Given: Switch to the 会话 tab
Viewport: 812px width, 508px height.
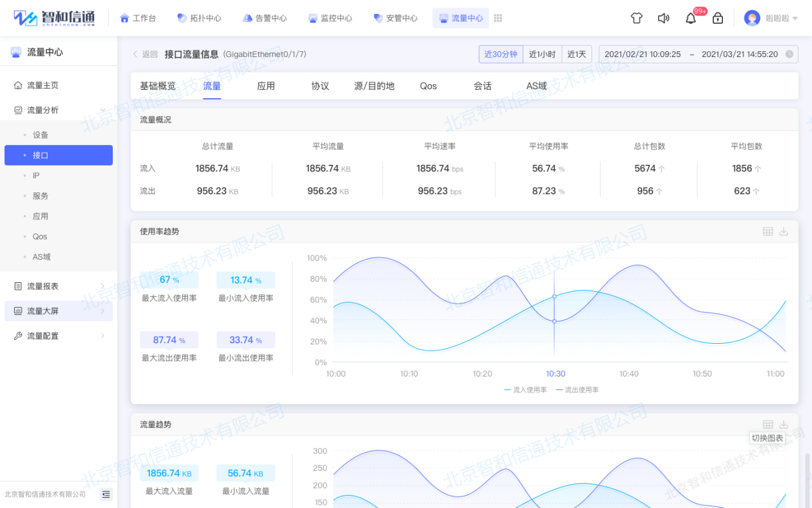Looking at the screenshot, I should click(x=483, y=86).
